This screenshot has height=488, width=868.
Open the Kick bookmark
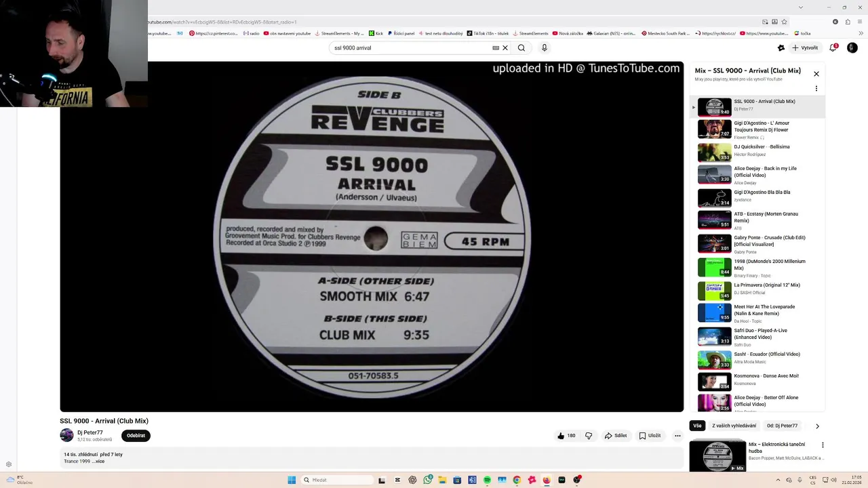click(x=376, y=33)
